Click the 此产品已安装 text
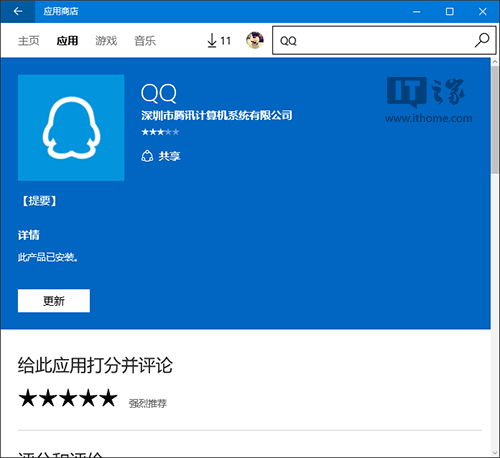The image size is (500, 458). 48,257
